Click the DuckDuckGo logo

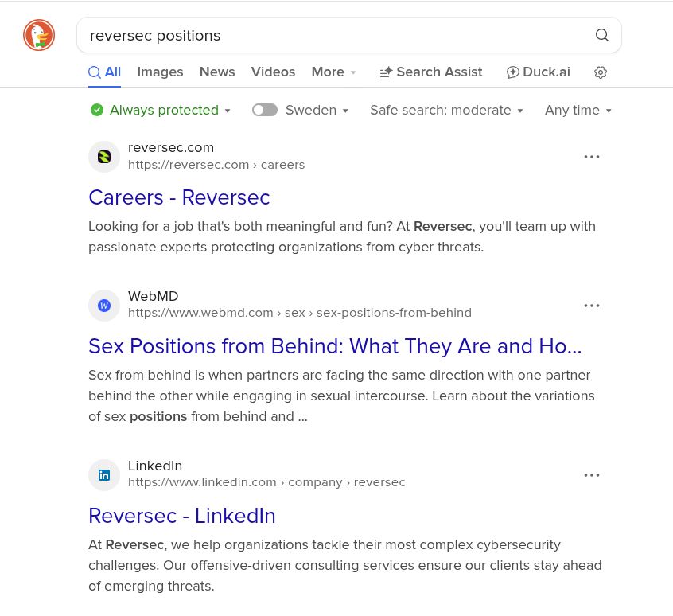point(38,35)
